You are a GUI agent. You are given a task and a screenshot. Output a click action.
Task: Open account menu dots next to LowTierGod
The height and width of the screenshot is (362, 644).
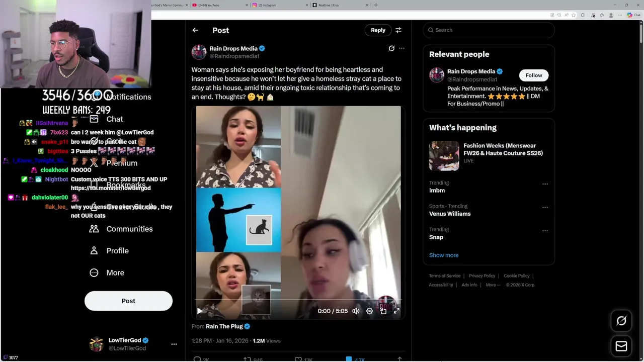(174, 344)
